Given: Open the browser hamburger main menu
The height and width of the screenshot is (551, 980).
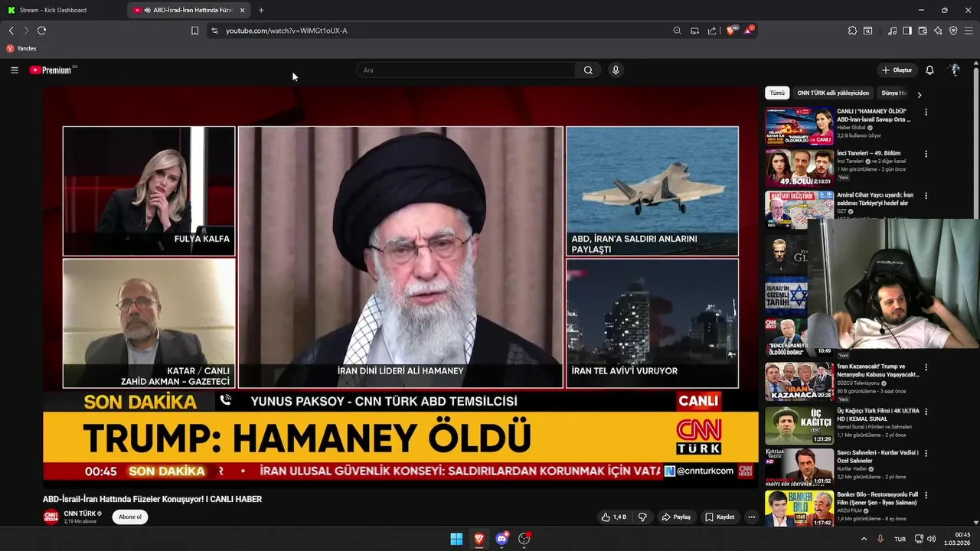Looking at the screenshot, I should coord(969,31).
